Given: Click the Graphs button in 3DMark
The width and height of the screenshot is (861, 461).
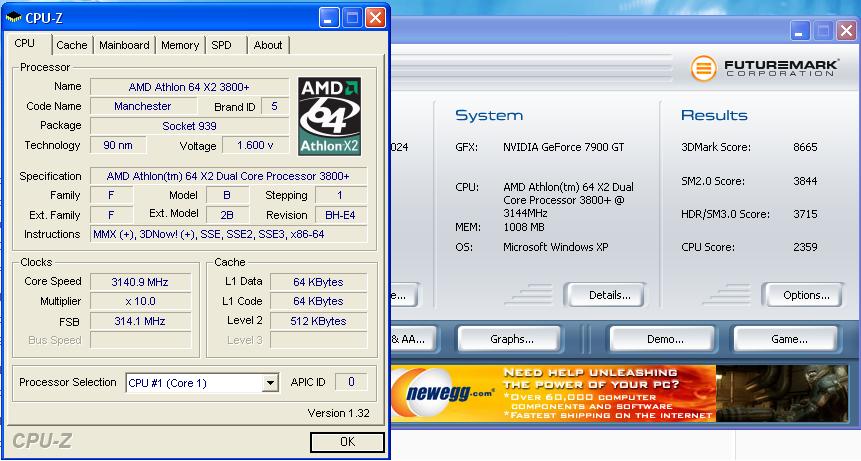Looking at the screenshot, I should [x=512, y=339].
